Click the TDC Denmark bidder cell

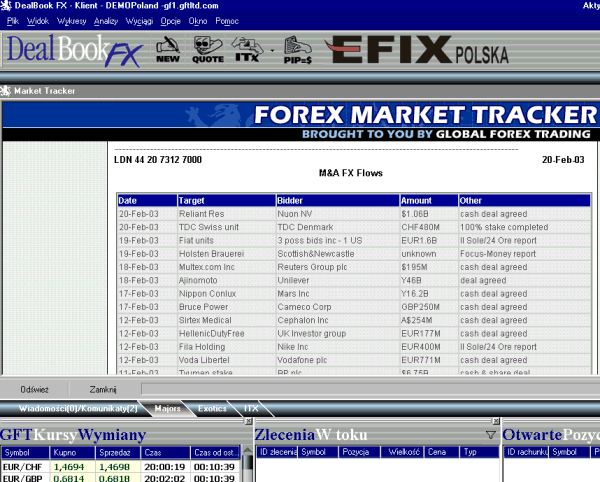(338, 227)
